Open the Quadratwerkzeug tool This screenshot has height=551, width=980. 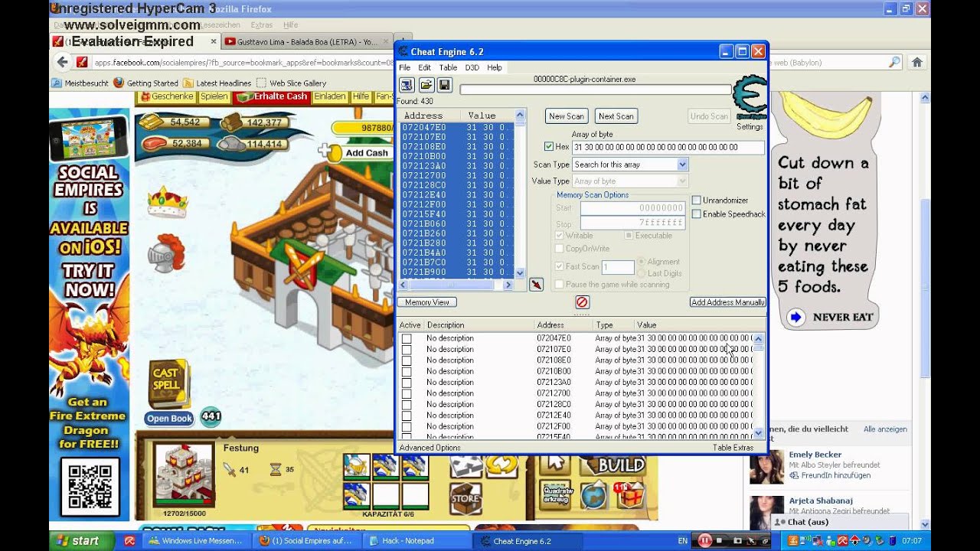[x=557, y=494]
